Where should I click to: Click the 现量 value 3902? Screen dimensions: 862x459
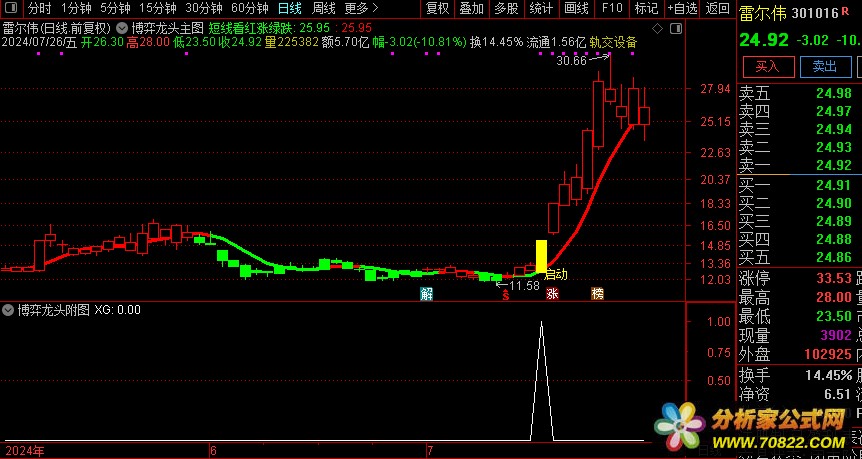pyautogui.click(x=836, y=335)
